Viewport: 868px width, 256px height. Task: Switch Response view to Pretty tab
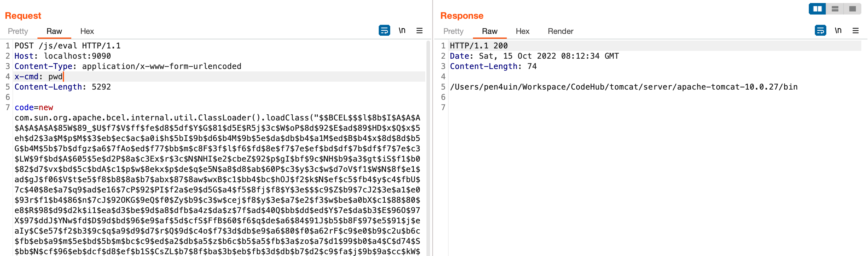(x=453, y=31)
